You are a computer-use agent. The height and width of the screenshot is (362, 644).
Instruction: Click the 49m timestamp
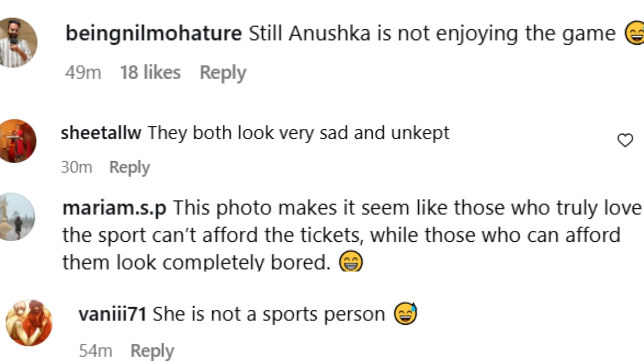pos(83,72)
